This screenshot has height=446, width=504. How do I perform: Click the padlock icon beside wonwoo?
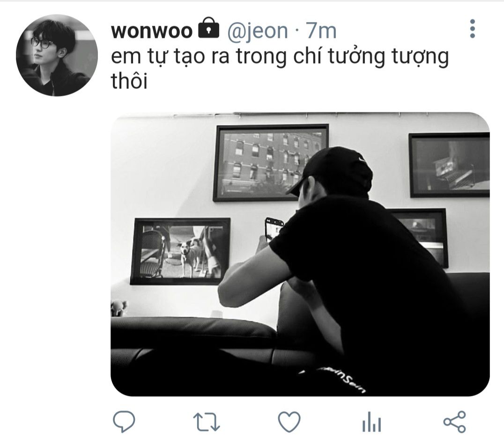click(x=208, y=28)
